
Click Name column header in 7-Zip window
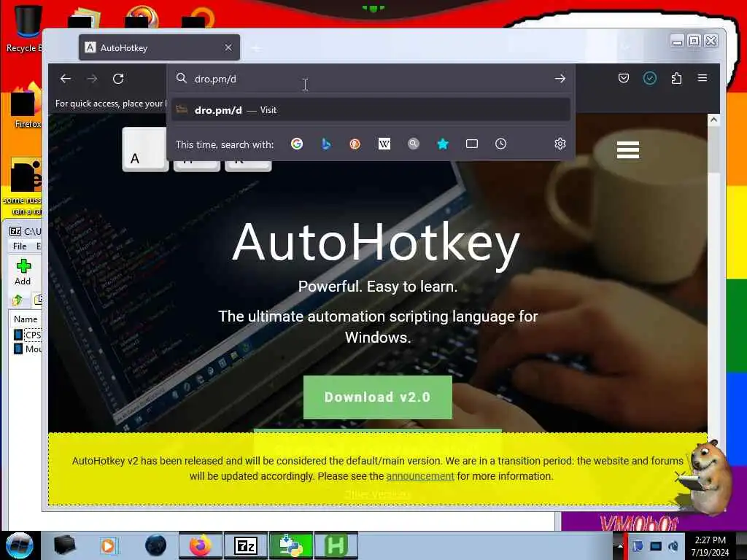[x=26, y=319]
